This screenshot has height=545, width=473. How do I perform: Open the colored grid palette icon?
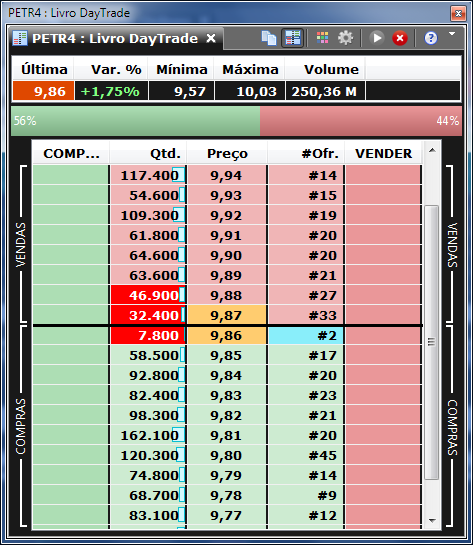tap(323, 38)
